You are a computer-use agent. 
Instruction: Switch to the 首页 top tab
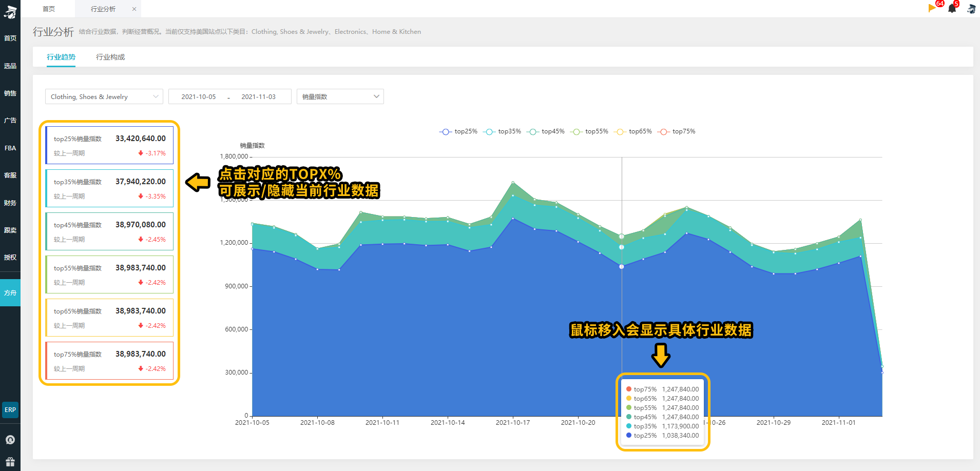coord(49,9)
